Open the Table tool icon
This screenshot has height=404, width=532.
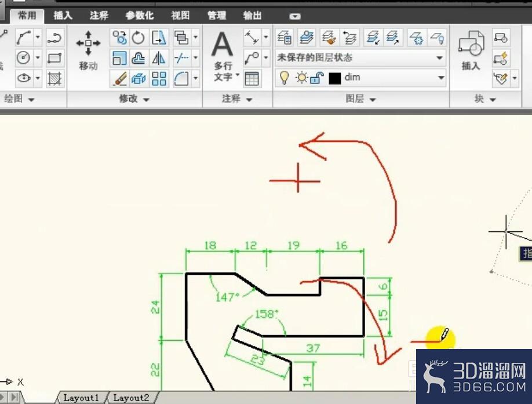pos(252,78)
